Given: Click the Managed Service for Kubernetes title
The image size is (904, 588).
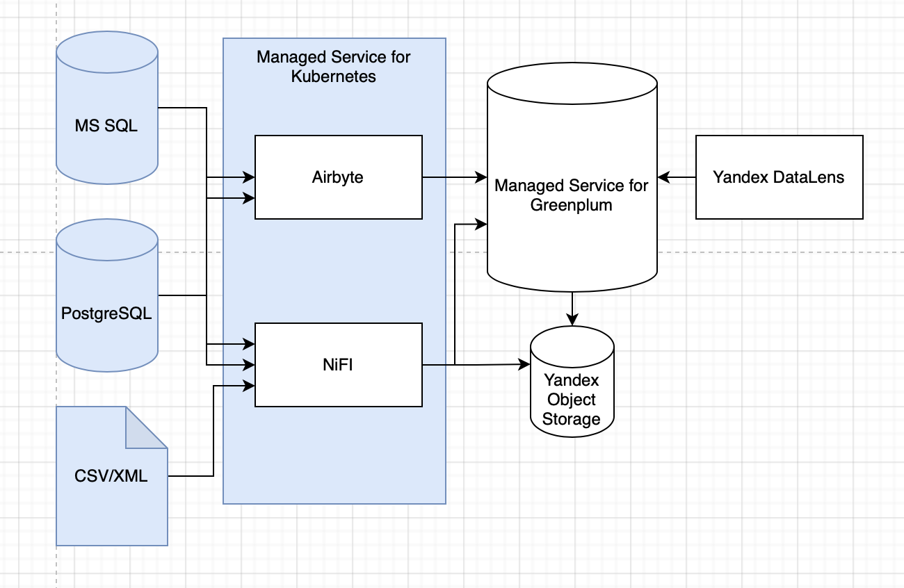Looking at the screenshot, I should point(334,67).
